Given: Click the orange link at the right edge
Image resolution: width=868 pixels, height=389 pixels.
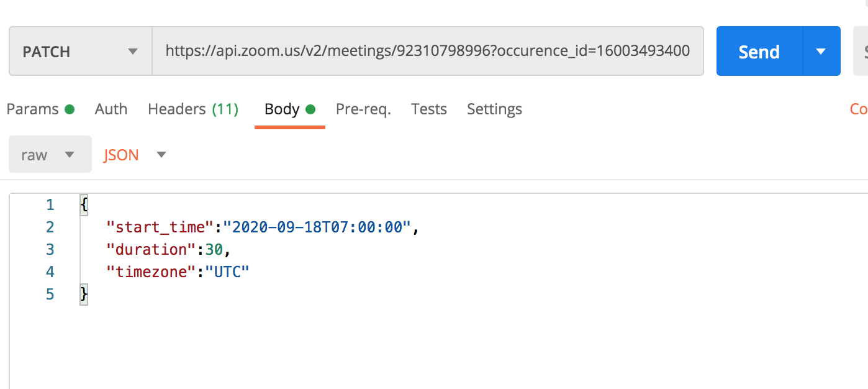Looking at the screenshot, I should pos(859,109).
